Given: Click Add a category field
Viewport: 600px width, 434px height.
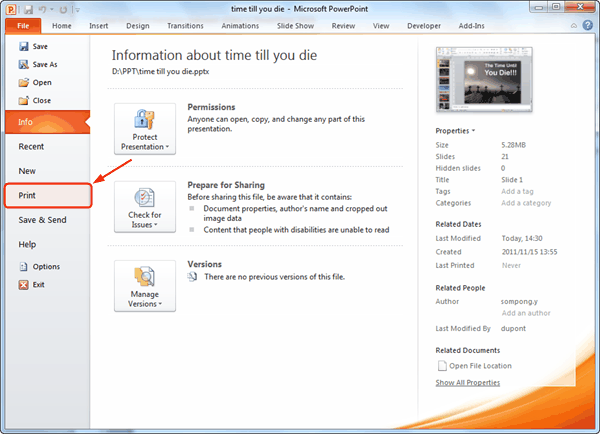Looking at the screenshot, I should [x=526, y=203].
